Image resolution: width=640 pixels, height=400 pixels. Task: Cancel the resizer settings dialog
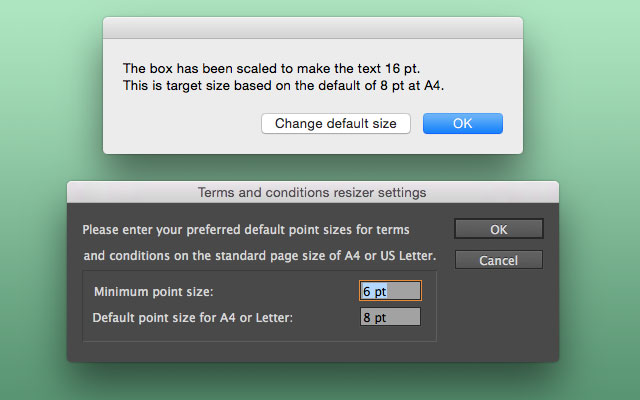pos(498,260)
